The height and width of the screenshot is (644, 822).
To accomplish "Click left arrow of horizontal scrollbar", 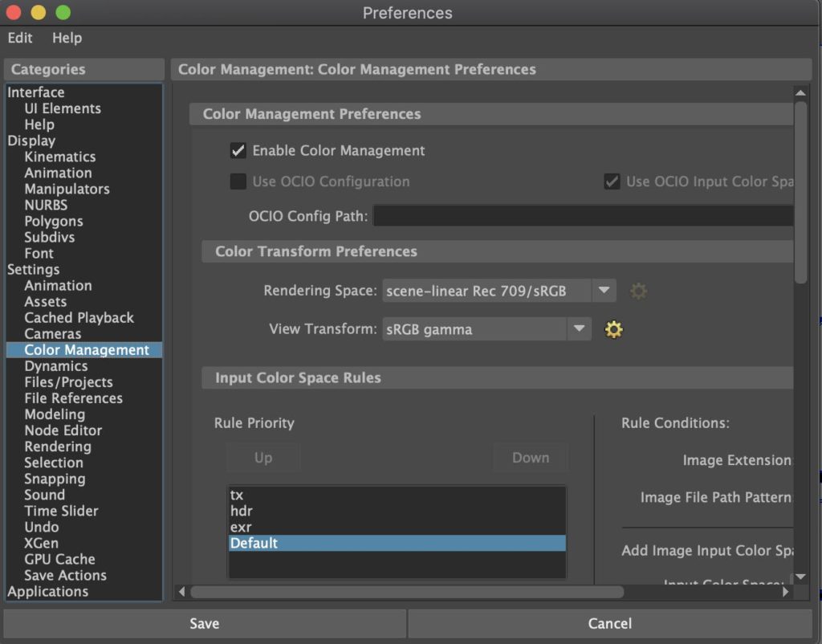I will [x=181, y=592].
